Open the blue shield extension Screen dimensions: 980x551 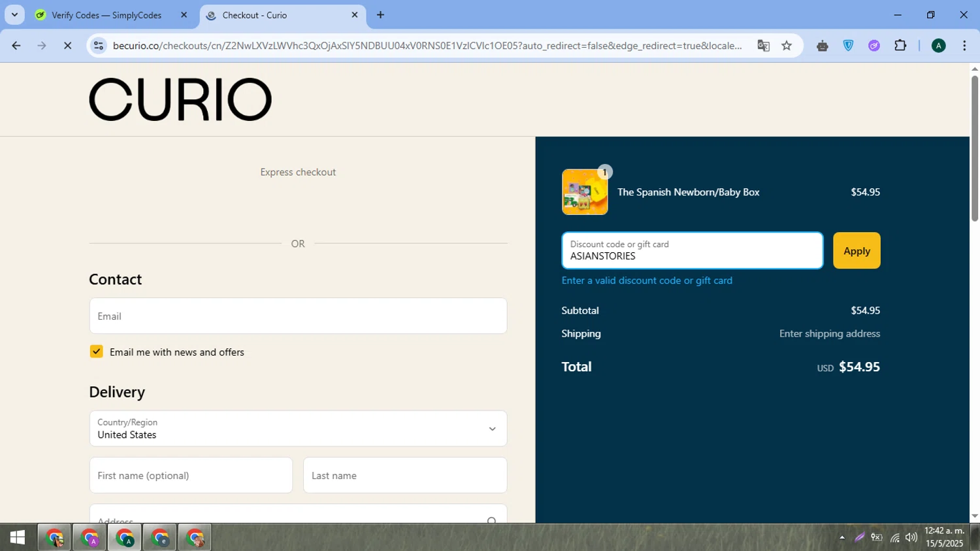coord(848,46)
